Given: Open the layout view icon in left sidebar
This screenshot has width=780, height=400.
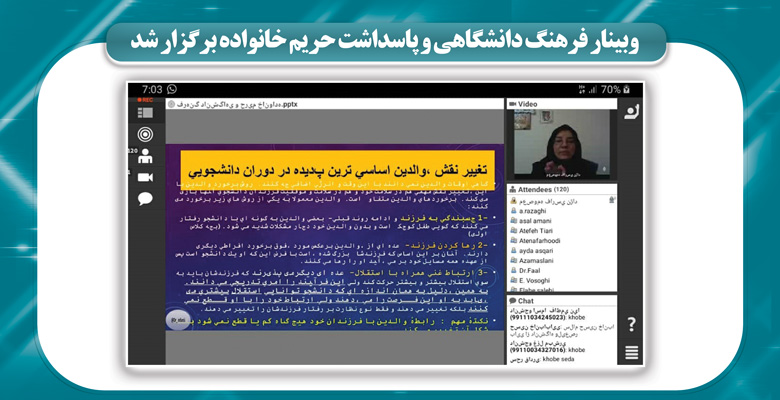Looking at the screenshot, I should click(145, 113).
